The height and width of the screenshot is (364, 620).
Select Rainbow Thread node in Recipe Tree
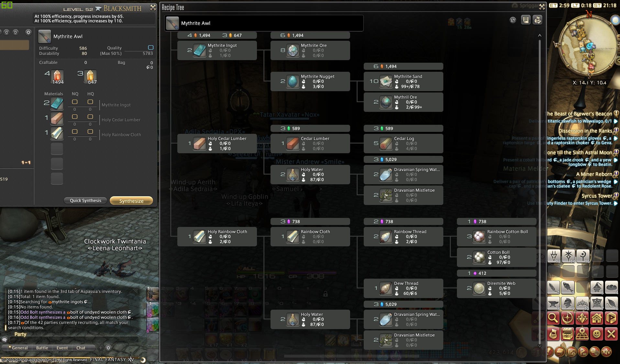point(404,237)
